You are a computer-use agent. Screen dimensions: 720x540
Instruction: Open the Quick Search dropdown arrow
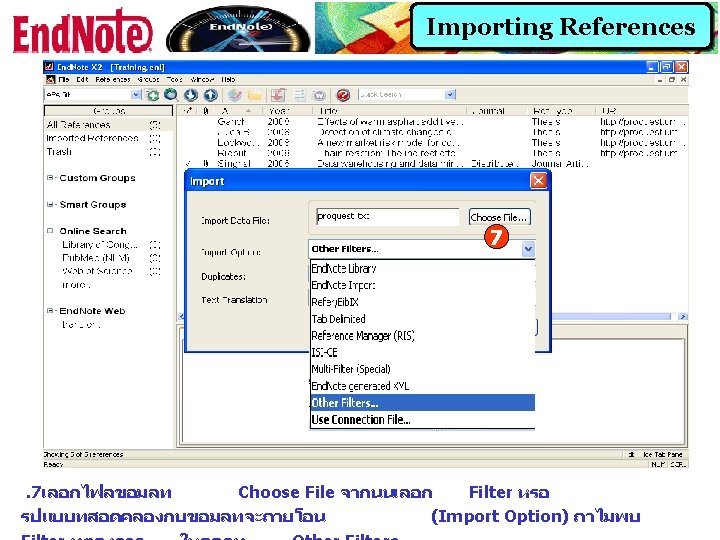[x=450, y=95]
